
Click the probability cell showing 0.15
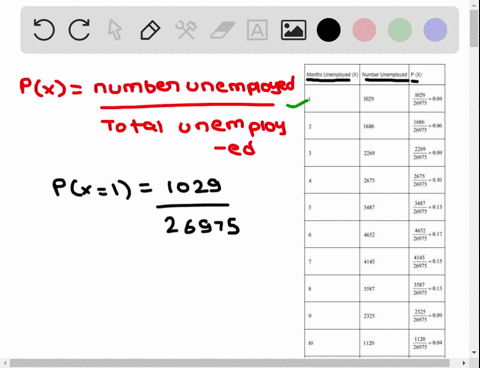pos(427,261)
